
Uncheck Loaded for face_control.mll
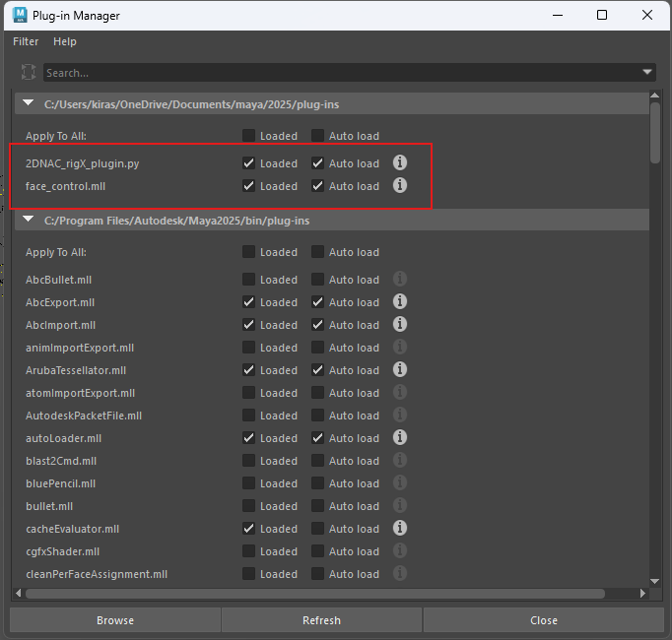tap(249, 186)
